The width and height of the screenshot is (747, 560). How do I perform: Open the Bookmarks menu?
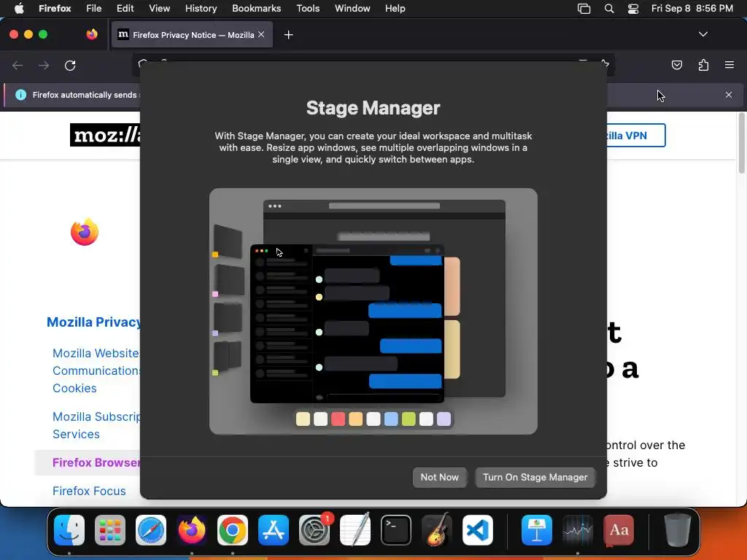click(256, 8)
